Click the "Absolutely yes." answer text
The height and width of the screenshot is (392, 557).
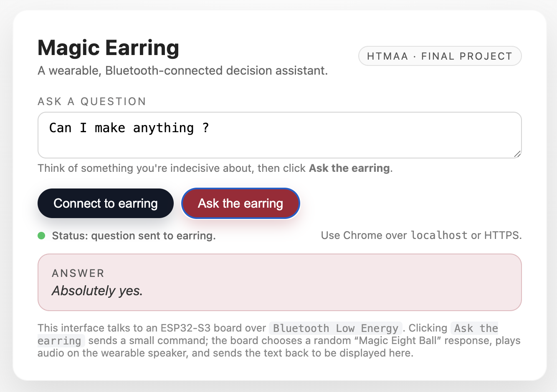(97, 291)
